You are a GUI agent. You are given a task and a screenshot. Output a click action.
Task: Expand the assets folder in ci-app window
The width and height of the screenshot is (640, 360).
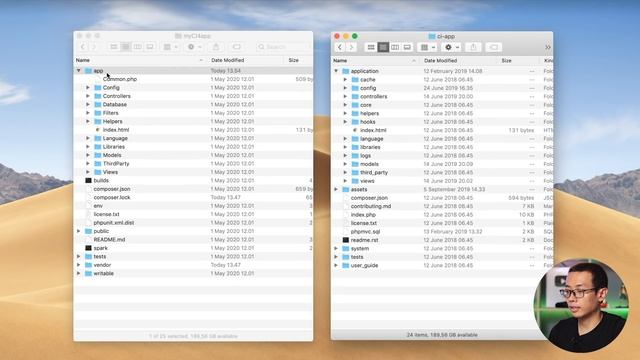pyautogui.click(x=336, y=189)
